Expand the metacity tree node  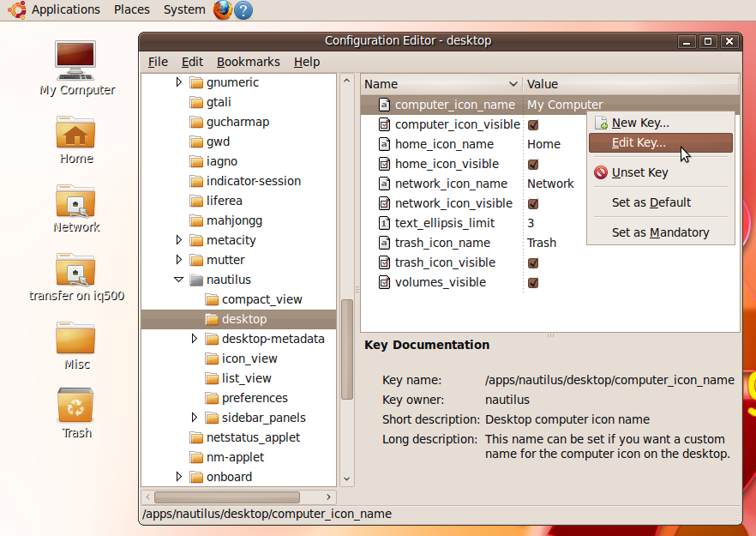pyautogui.click(x=179, y=239)
